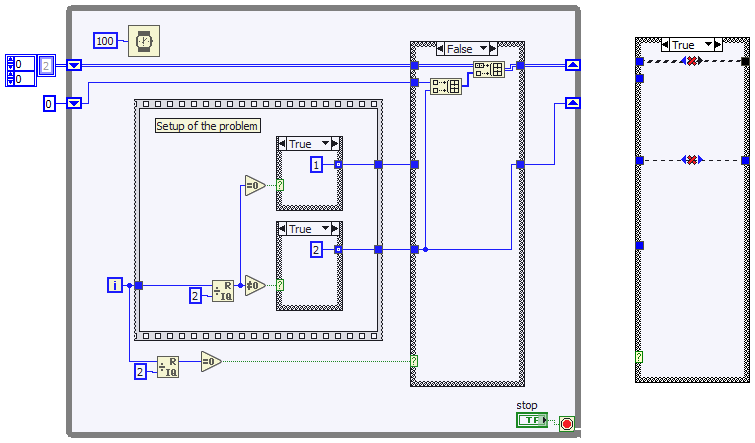755x443 pixels.
Task: Click the first element 0 of the array constant
Action: click(25, 64)
